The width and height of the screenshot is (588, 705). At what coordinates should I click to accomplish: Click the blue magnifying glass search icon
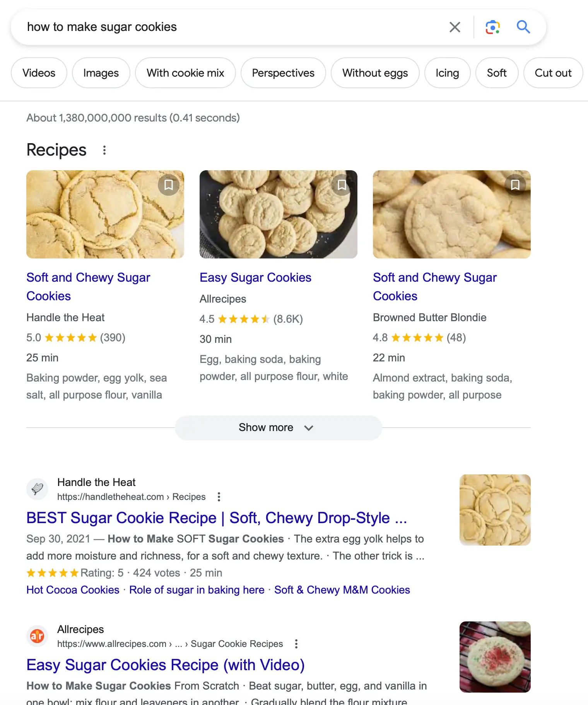pos(523,27)
